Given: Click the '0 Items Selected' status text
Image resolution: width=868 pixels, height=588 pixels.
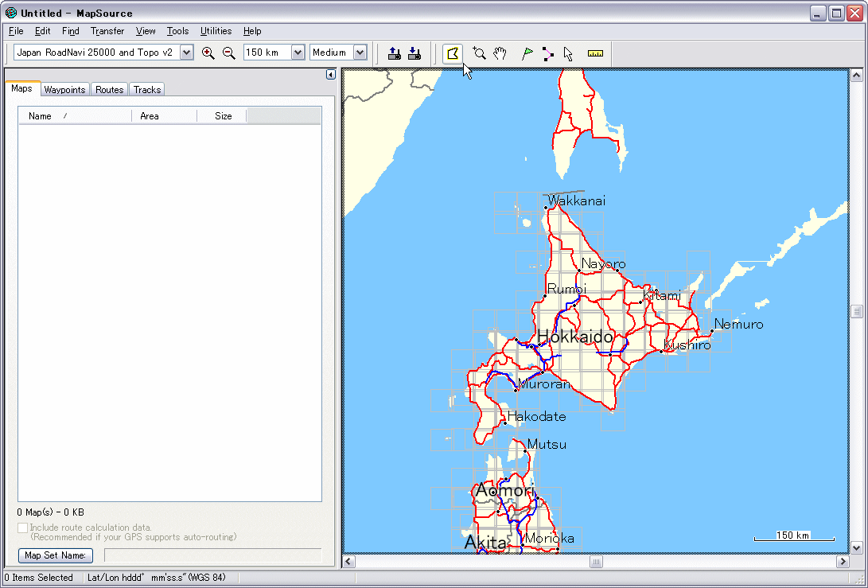Looking at the screenshot, I should tap(39, 578).
